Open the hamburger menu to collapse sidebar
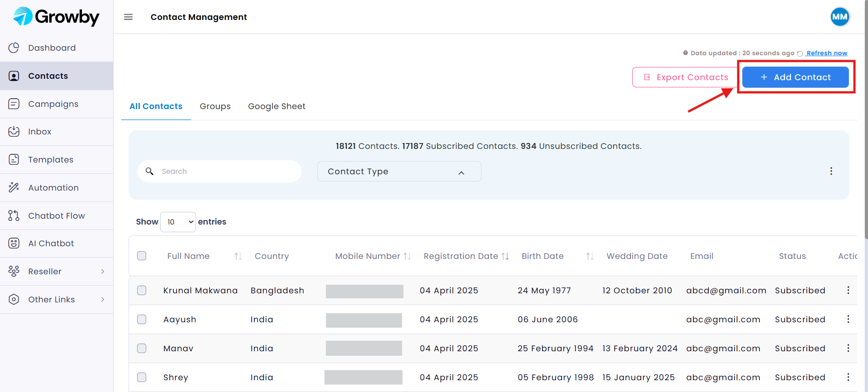Screen dimensions: 868x392 [128, 17]
